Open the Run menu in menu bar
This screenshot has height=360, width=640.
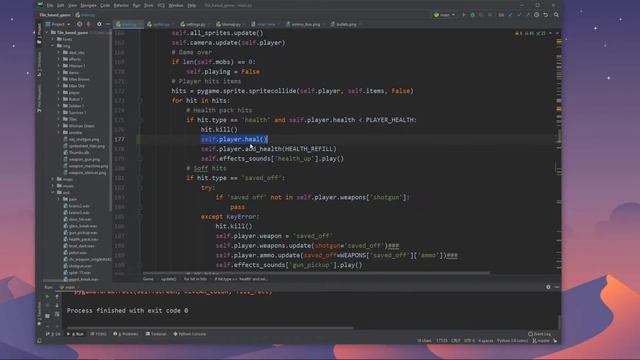tap(136, 5)
